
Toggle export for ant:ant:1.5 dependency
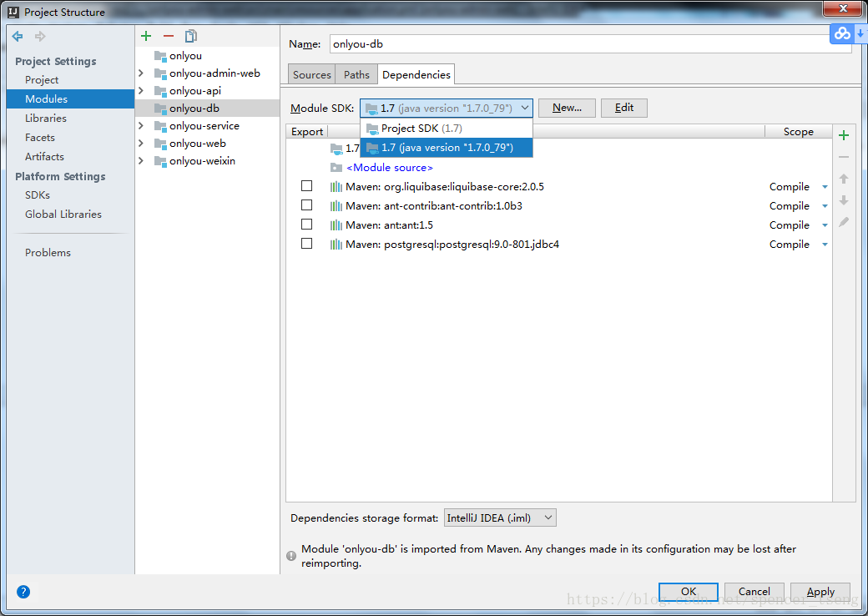pyautogui.click(x=306, y=225)
